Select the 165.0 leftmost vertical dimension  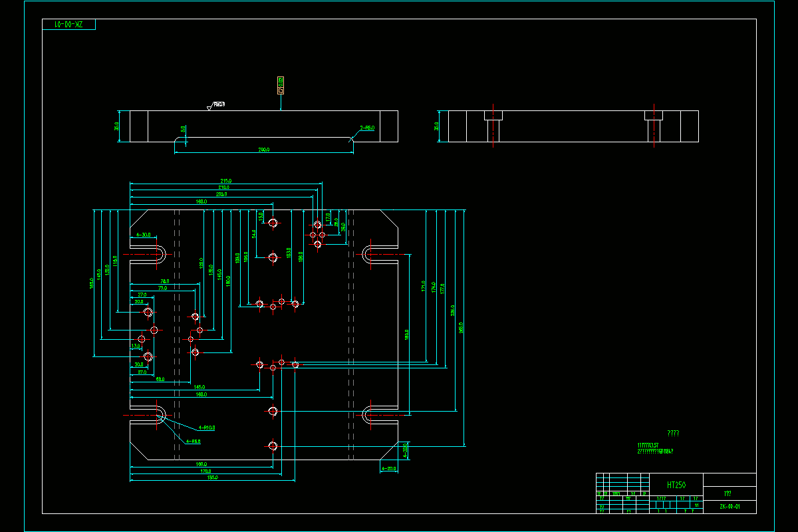click(92, 283)
